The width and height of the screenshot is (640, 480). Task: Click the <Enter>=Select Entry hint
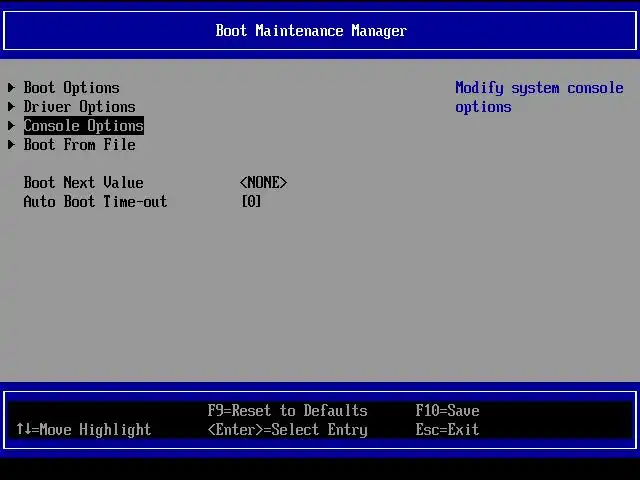287,429
